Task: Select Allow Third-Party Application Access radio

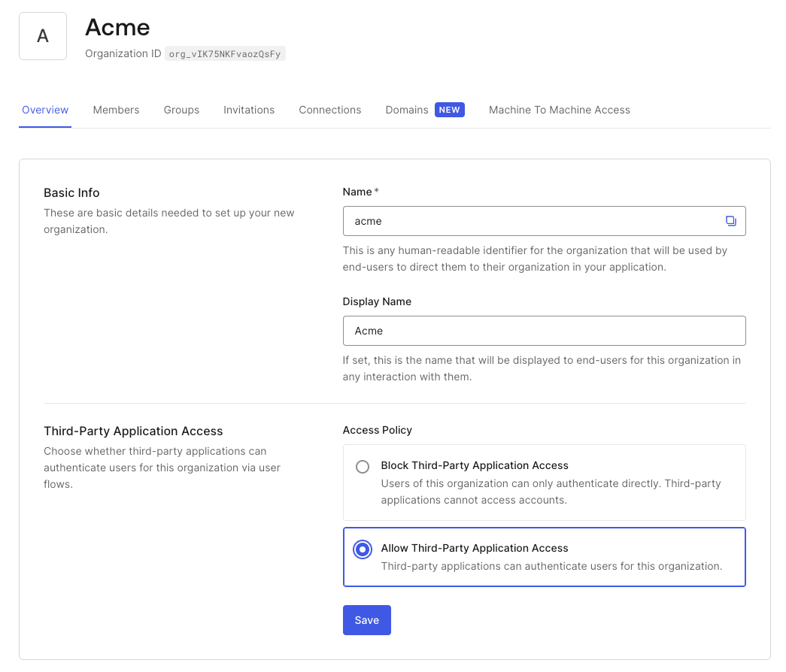Action: click(363, 549)
